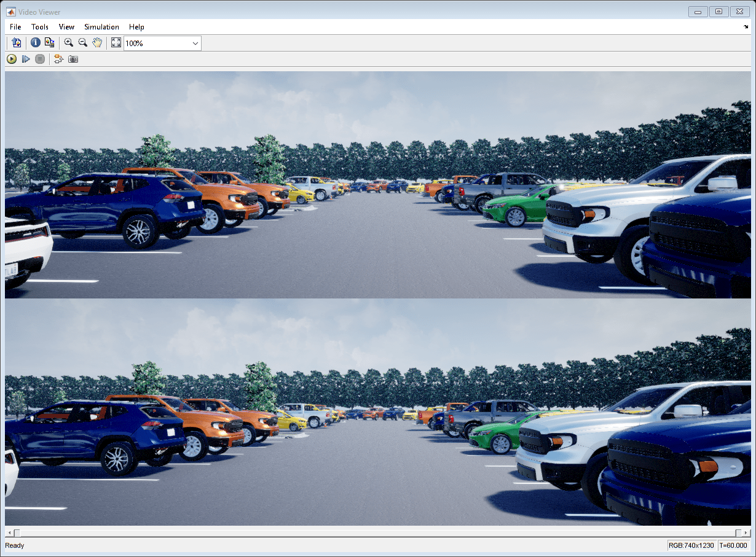Image resolution: width=756 pixels, height=557 pixels.
Task: Select the Zoom Out tool
Action: pos(83,43)
